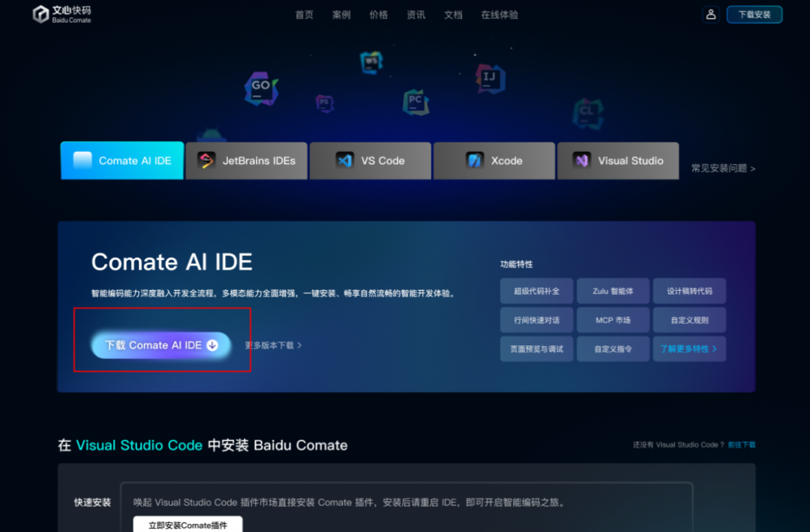Open 常见安装问题 link
This screenshot has height=532, width=810.
click(723, 169)
